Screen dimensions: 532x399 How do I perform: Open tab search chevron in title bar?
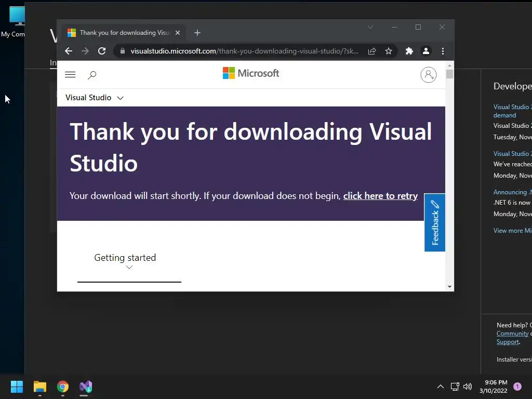370,27
